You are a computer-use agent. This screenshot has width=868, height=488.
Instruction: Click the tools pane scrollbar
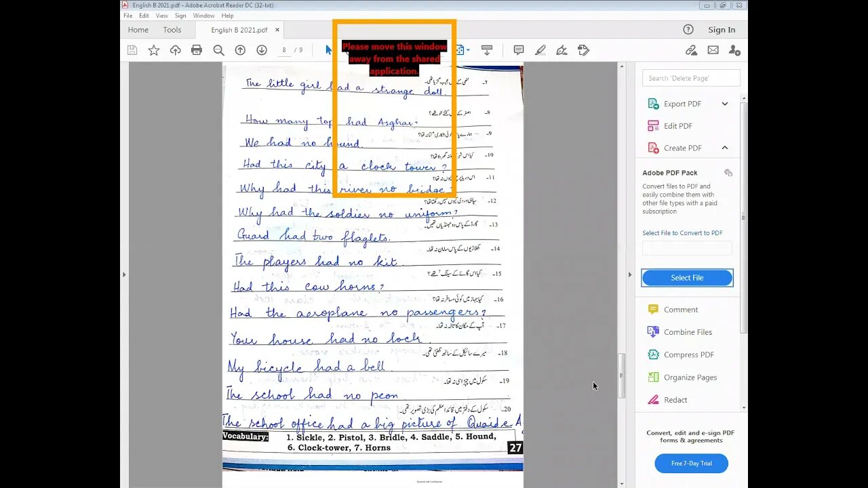(x=743, y=217)
